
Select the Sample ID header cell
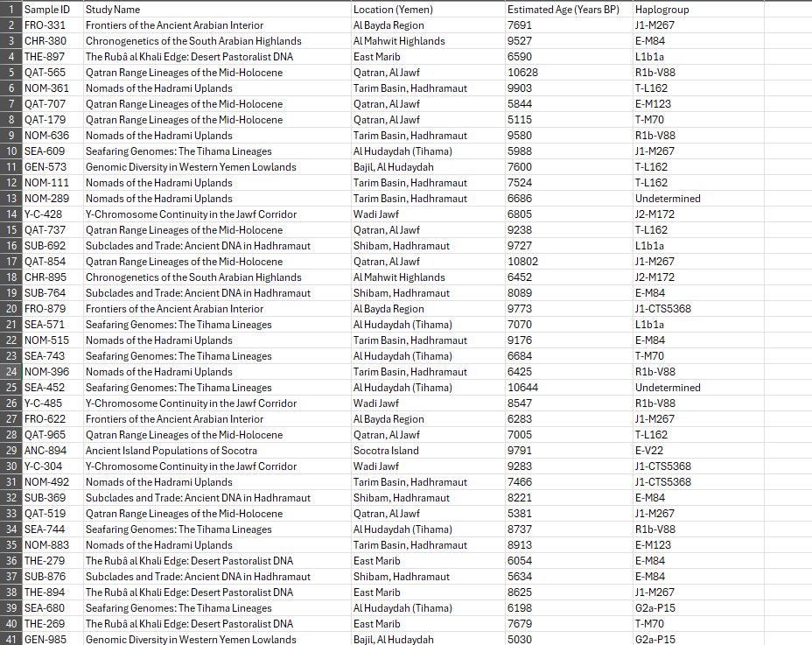[x=52, y=10]
